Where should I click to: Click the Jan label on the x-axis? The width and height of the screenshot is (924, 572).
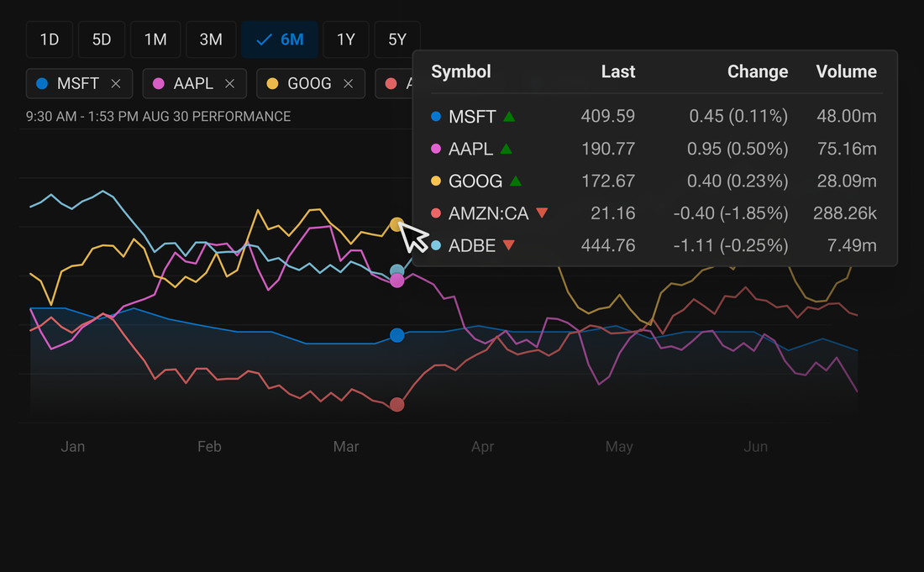pyautogui.click(x=73, y=447)
